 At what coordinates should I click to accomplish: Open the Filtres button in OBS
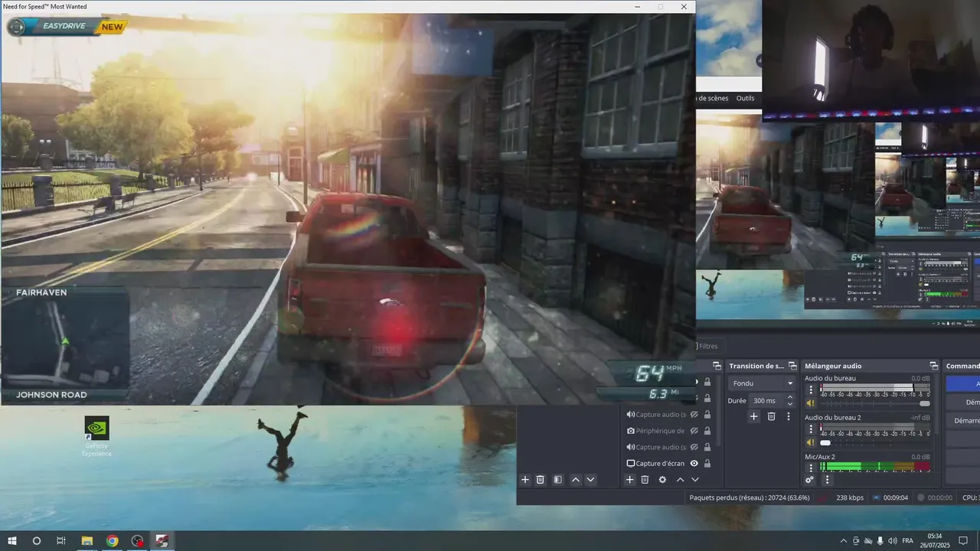pyautogui.click(x=707, y=346)
